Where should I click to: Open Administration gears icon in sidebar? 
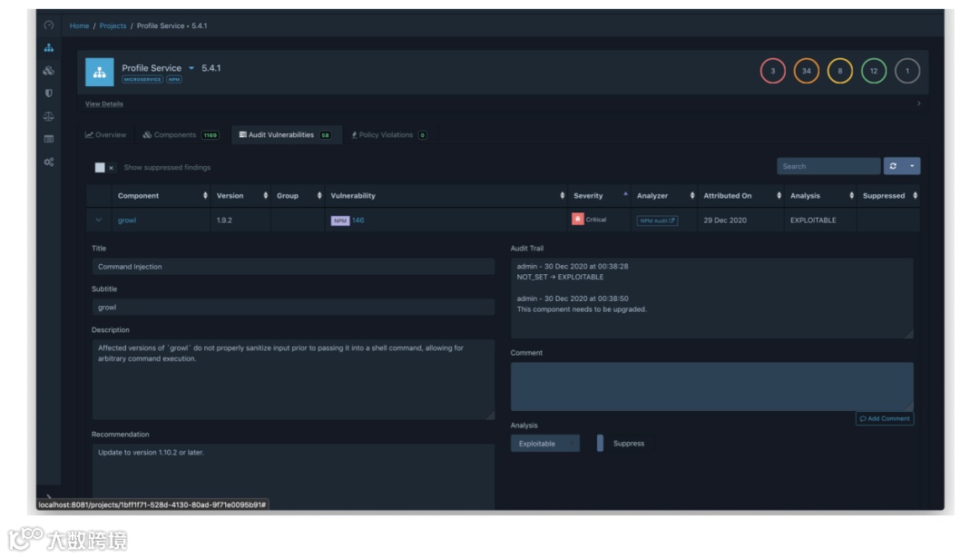click(49, 162)
